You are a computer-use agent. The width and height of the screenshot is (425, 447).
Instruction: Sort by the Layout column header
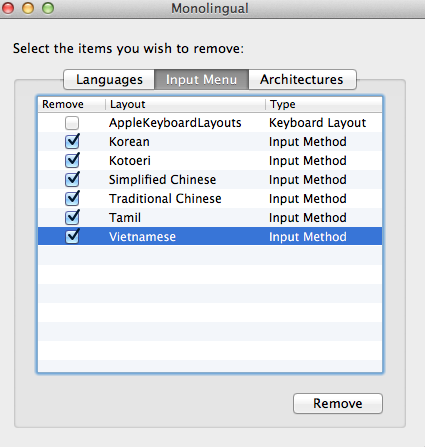coord(185,104)
